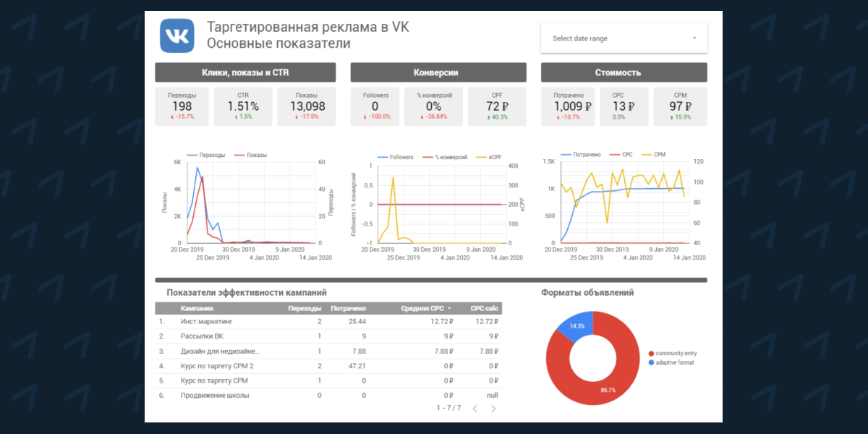Click the Followers scorecard showing 0

(x=376, y=106)
